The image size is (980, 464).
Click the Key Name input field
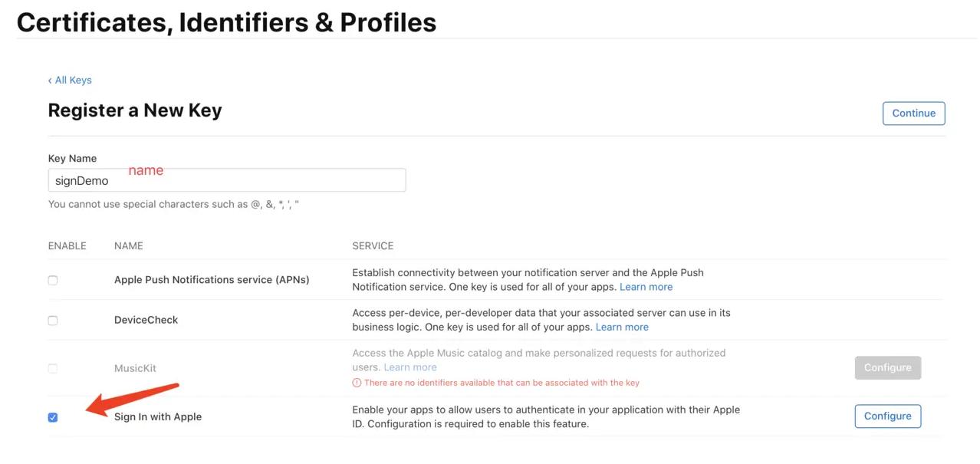click(x=226, y=179)
